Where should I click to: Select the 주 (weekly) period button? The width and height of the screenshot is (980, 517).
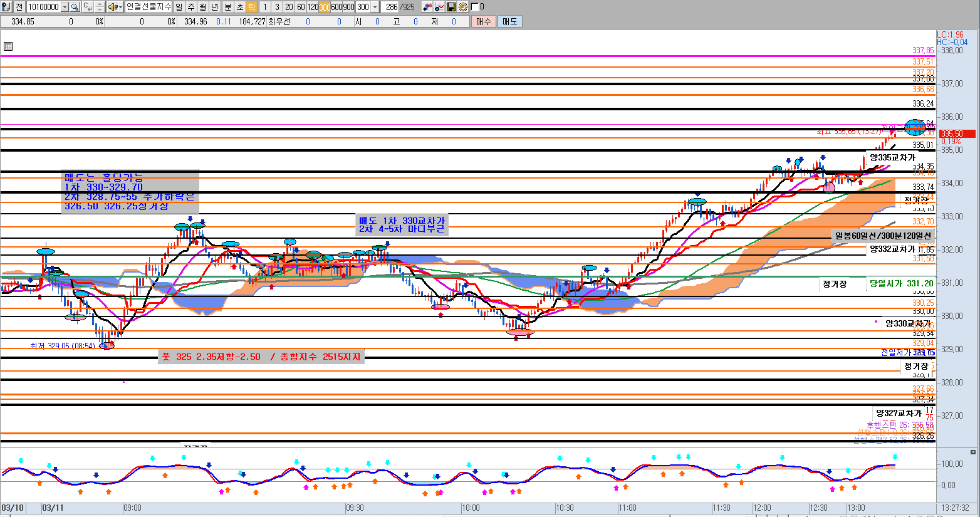pyautogui.click(x=191, y=7)
